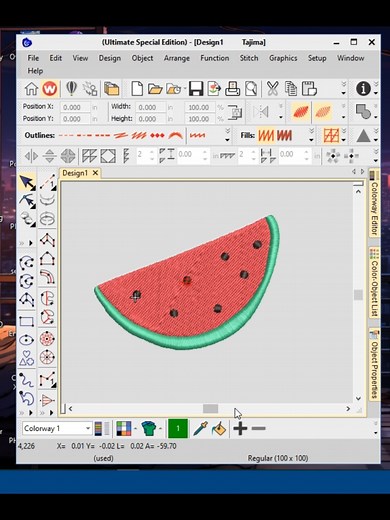This screenshot has width=390, height=520.
Task: Open the Graphics menu
Action: point(283,58)
